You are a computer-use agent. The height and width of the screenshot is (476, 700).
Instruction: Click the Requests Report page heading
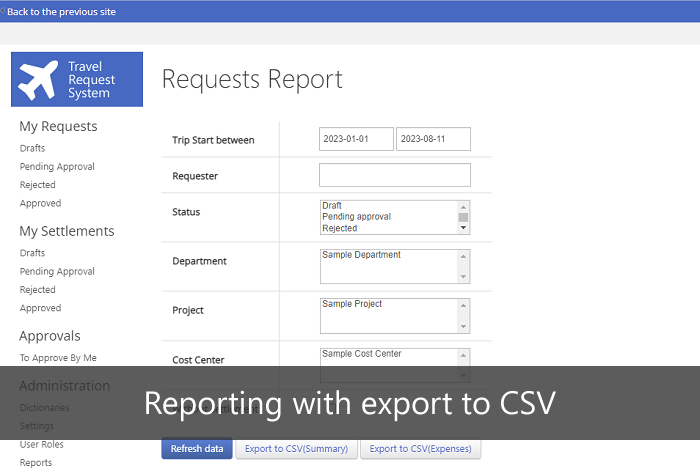[252, 79]
